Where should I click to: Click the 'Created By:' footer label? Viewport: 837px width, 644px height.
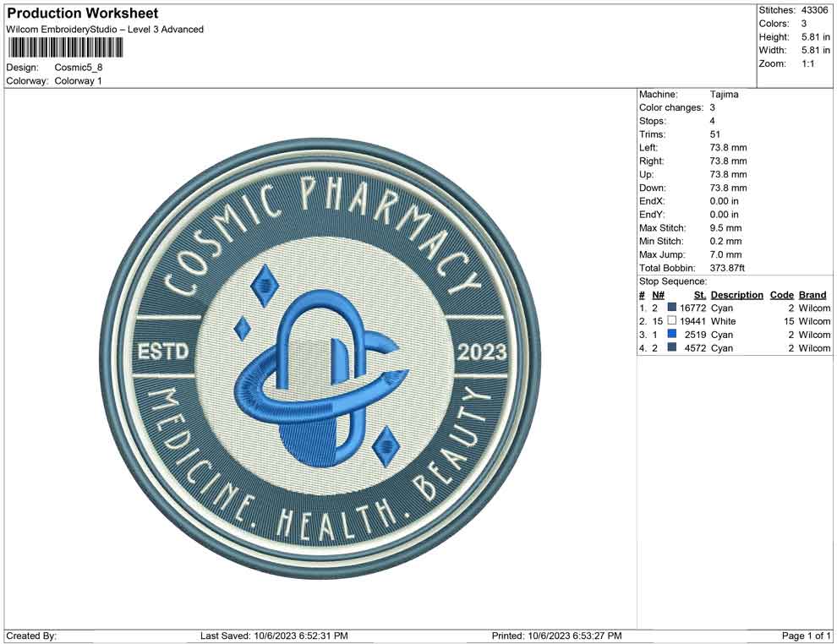click(x=31, y=636)
